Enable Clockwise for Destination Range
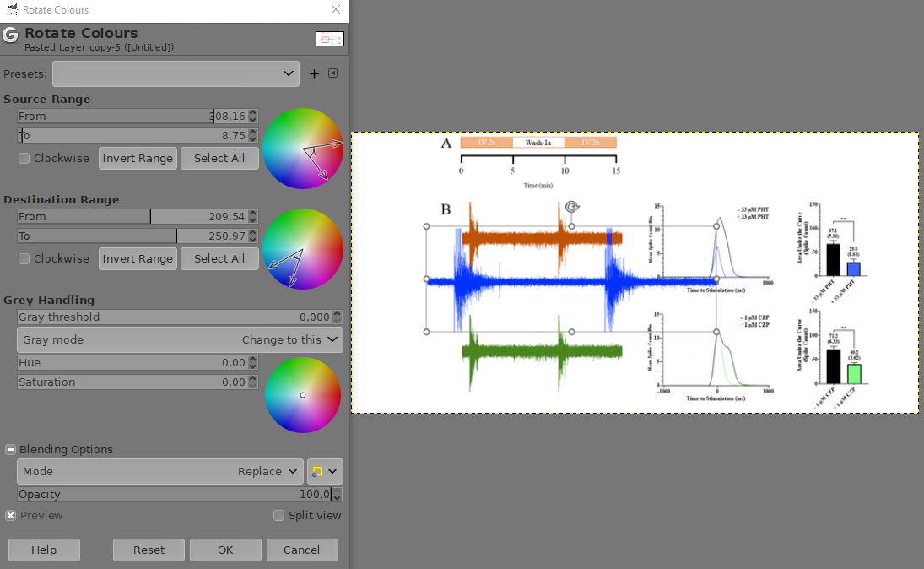This screenshot has height=569, width=924. [24, 258]
